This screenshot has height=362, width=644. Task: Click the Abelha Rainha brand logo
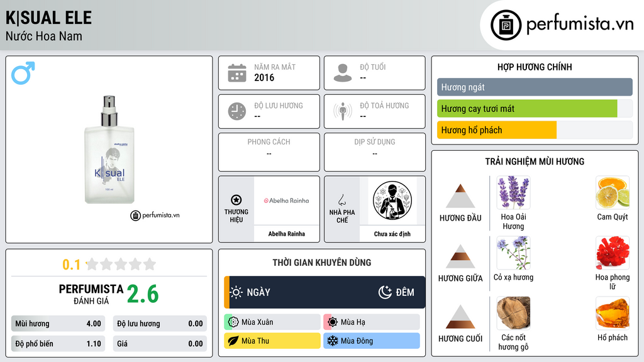(286, 200)
